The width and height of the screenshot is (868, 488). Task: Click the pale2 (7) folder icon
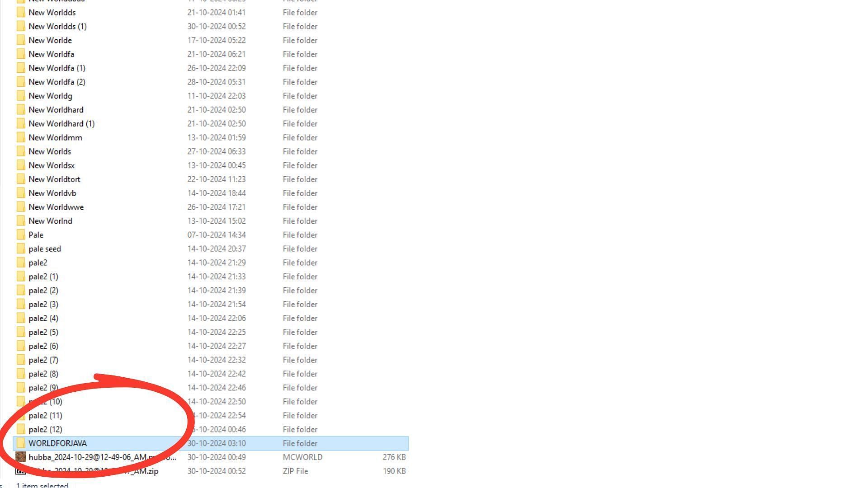click(21, 360)
